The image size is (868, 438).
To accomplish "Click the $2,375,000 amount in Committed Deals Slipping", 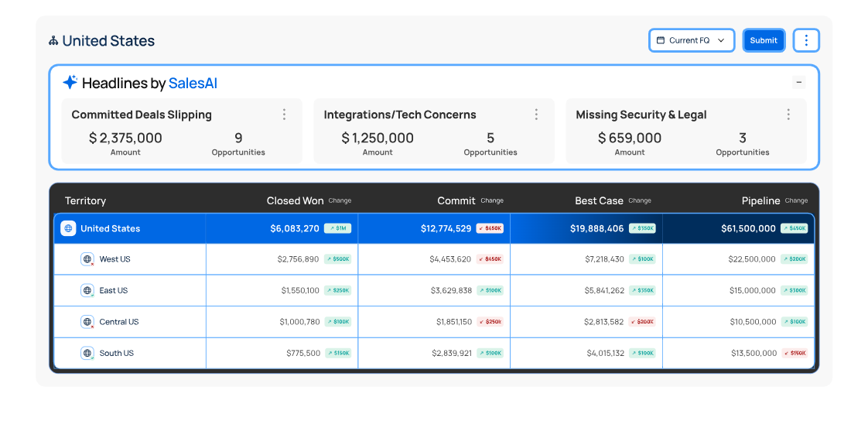I will point(125,138).
